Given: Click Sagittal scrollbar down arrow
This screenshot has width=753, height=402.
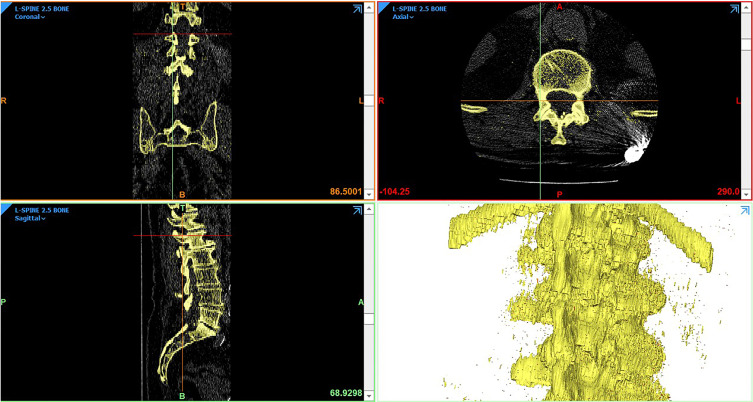Looking at the screenshot, I should pos(369,396).
